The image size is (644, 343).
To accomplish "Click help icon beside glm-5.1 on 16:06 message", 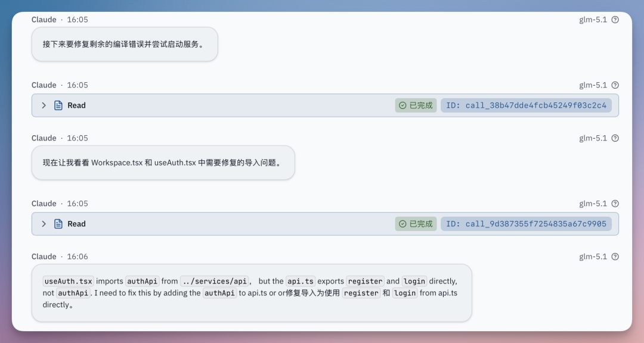I will 615,257.
